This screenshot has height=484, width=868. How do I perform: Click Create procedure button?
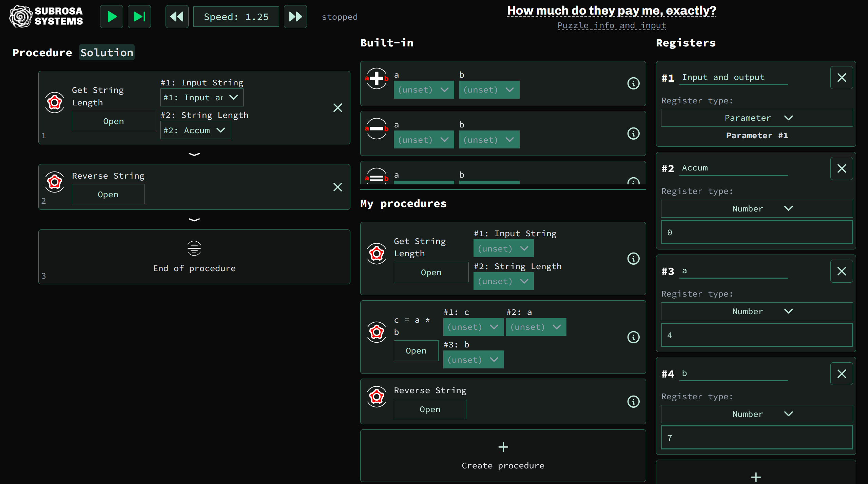pyautogui.click(x=503, y=456)
